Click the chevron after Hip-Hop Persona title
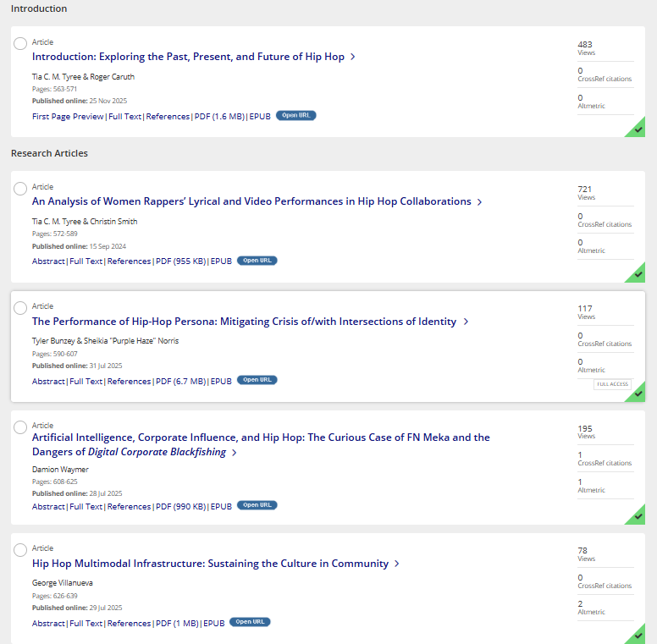 coord(466,322)
